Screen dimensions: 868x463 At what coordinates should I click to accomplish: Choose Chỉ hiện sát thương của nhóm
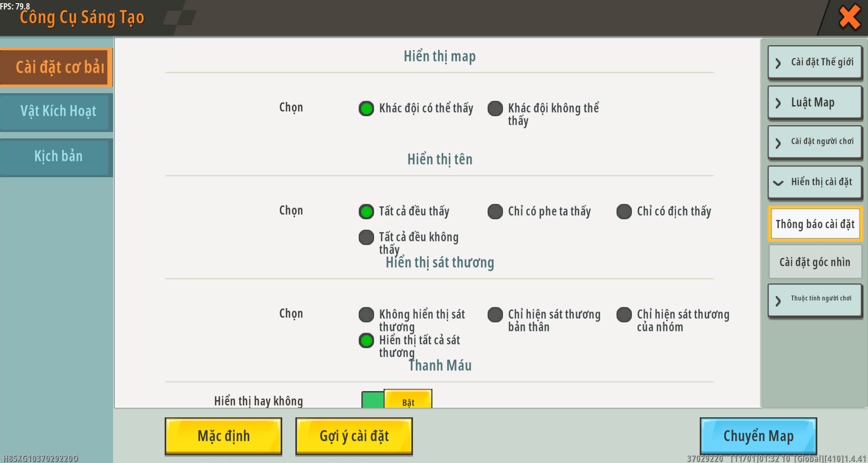[624, 315]
